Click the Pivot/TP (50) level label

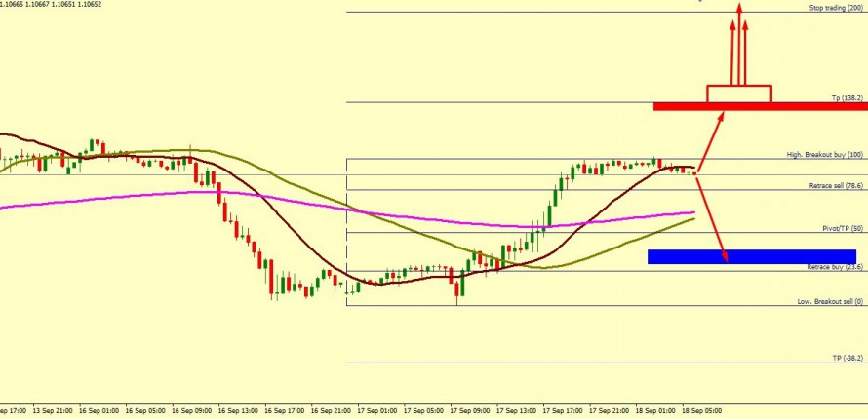[x=843, y=228]
